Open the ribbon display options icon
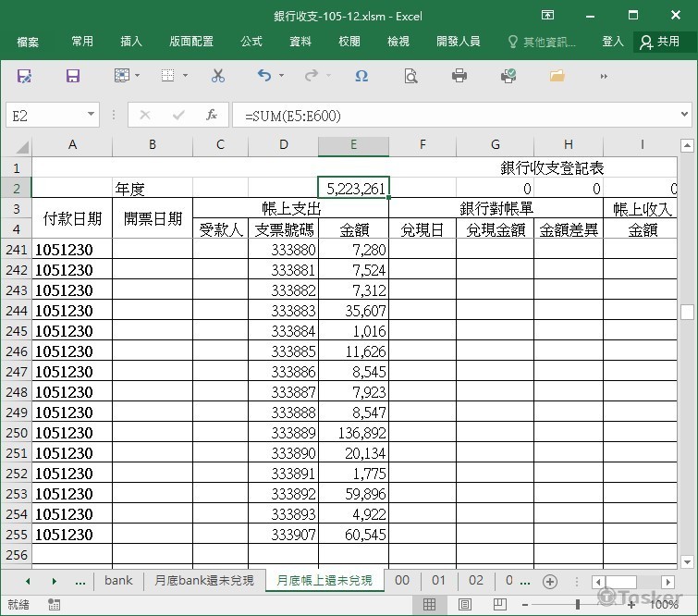The image size is (698, 616). click(x=547, y=15)
